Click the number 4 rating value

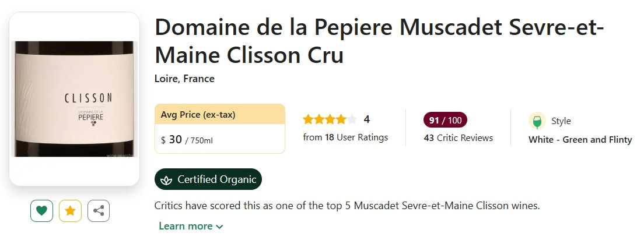(x=367, y=120)
